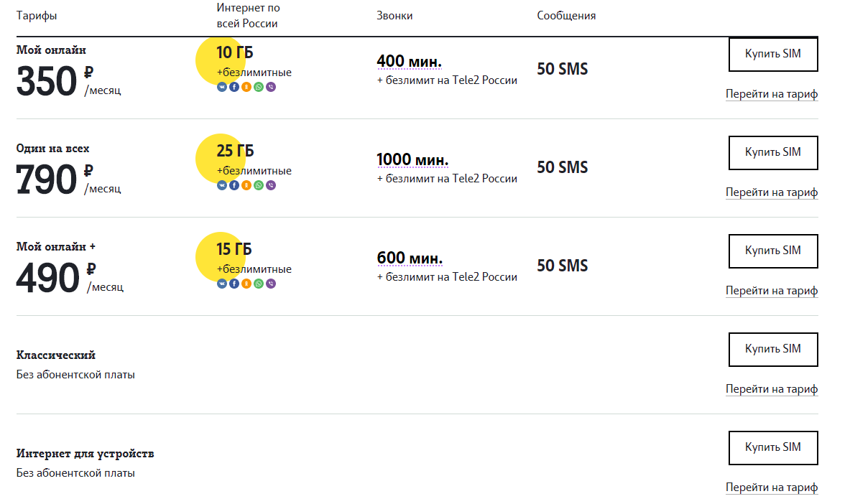Follow Перейти на тариф link for Классический

click(772, 389)
